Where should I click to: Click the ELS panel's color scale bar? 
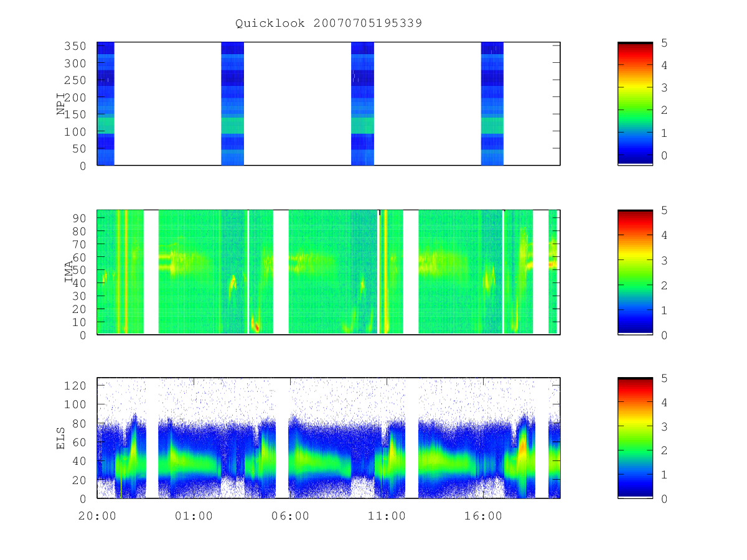635,437
